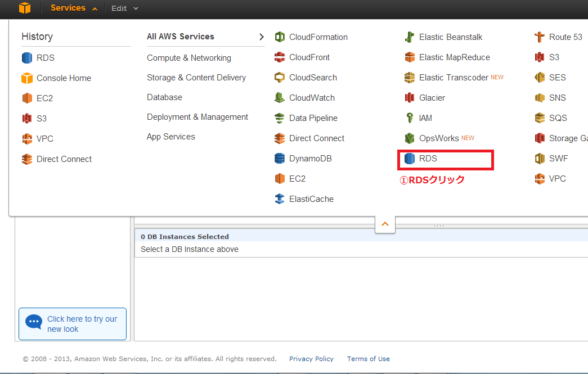Open Console Home from History

tap(64, 78)
